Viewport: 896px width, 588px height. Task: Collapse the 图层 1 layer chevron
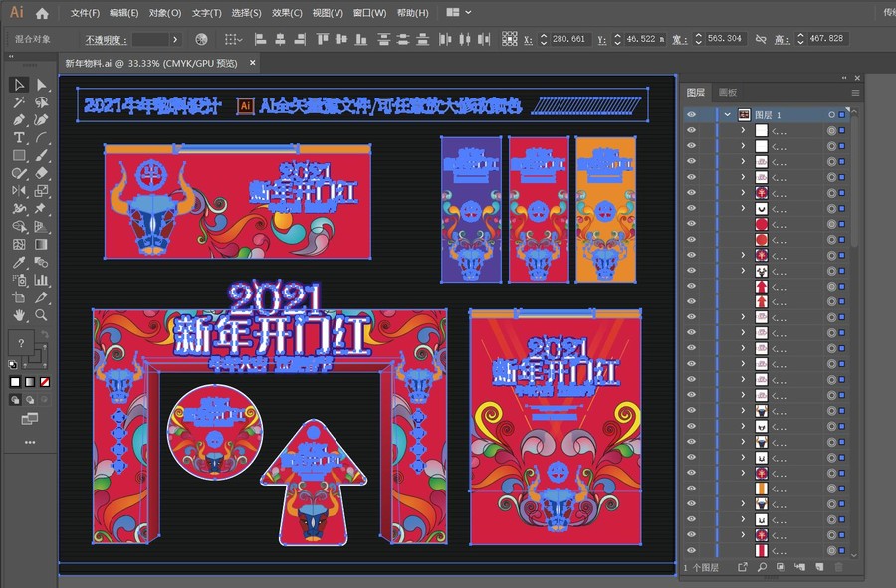[x=727, y=114]
